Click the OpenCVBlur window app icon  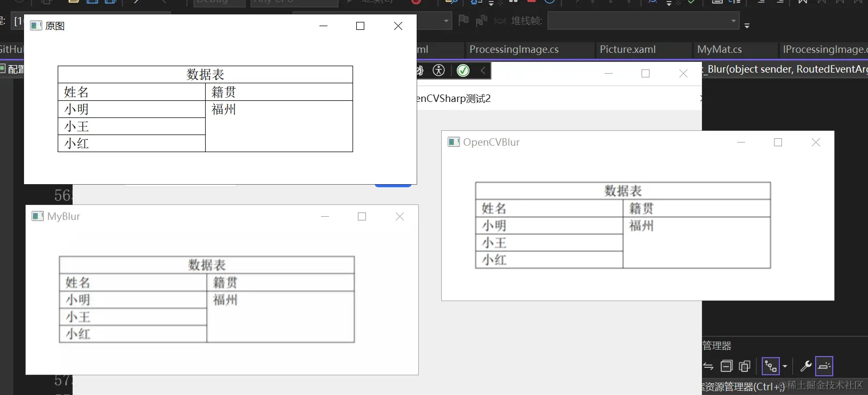click(x=453, y=142)
